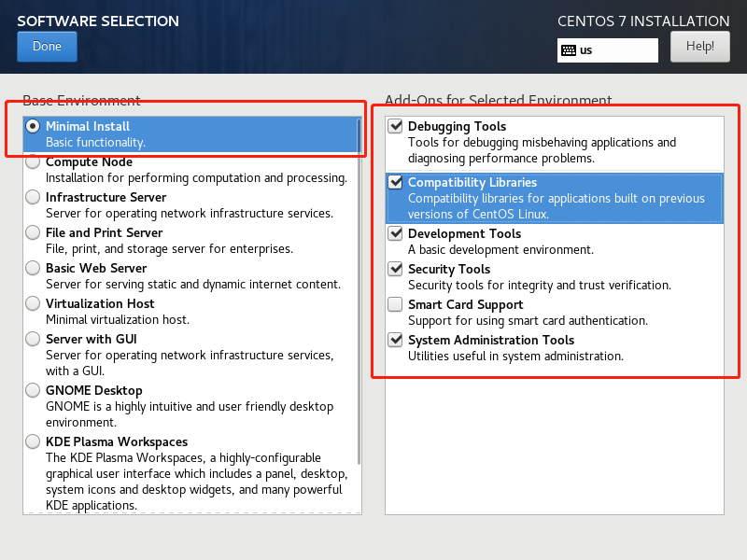Uncheck Development Tools add-on
Viewport: 747px width, 560px height.
(x=395, y=233)
